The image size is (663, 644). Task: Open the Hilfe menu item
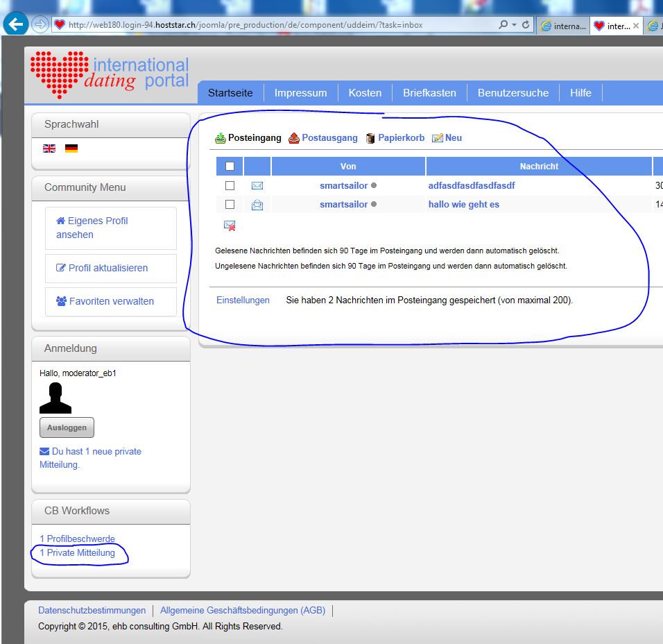pos(580,93)
